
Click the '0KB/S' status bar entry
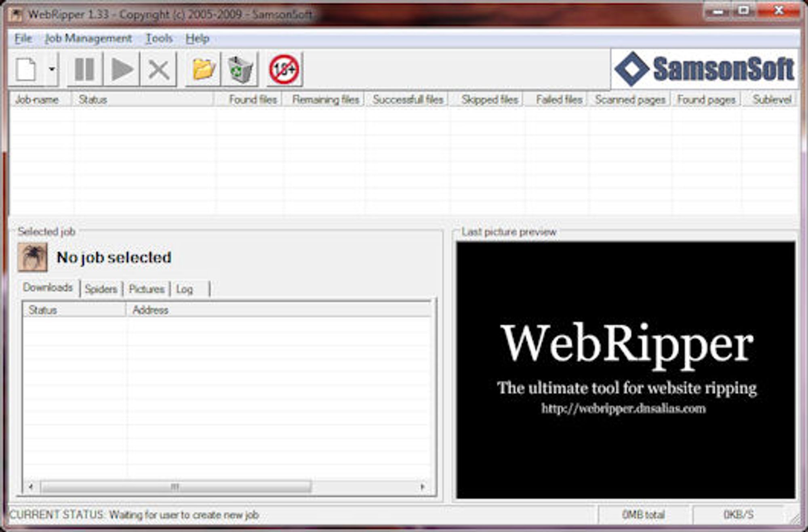pos(739,515)
